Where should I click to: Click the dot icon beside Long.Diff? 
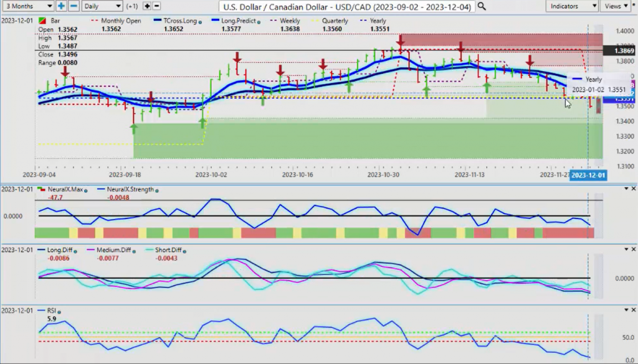(75, 251)
